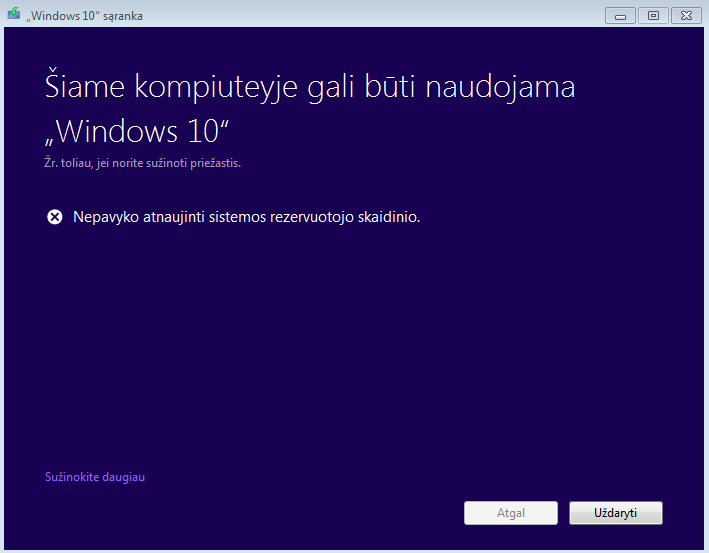Click subtitle "Žr. toliau, jei norite sužinoti priežastis."
The image size is (709, 553).
143,162
